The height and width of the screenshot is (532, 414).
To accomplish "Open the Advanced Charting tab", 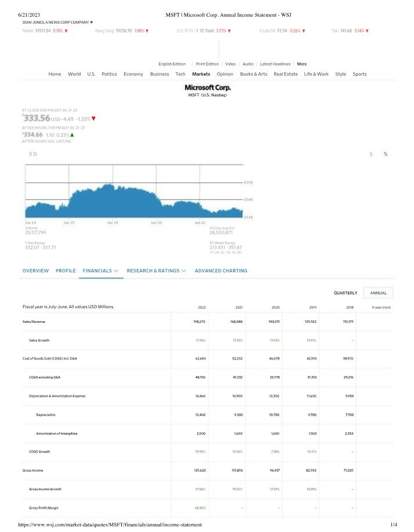I will pos(221,271).
